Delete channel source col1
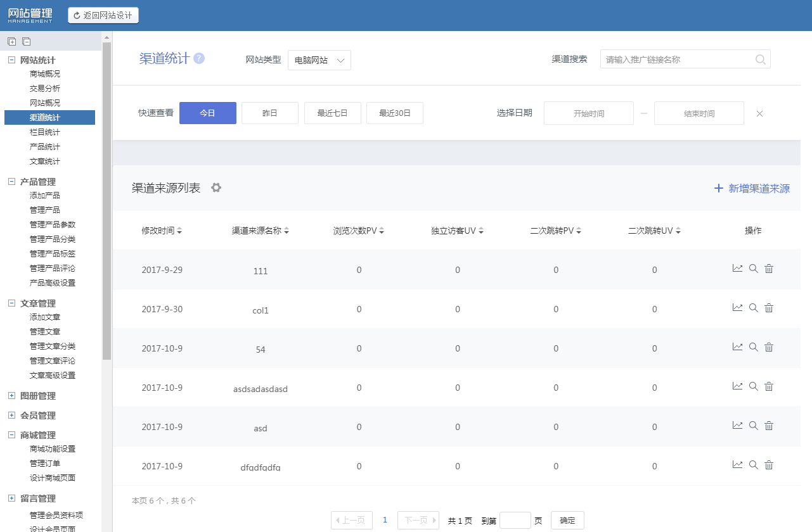This screenshot has width=812, height=532. click(x=769, y=308)
